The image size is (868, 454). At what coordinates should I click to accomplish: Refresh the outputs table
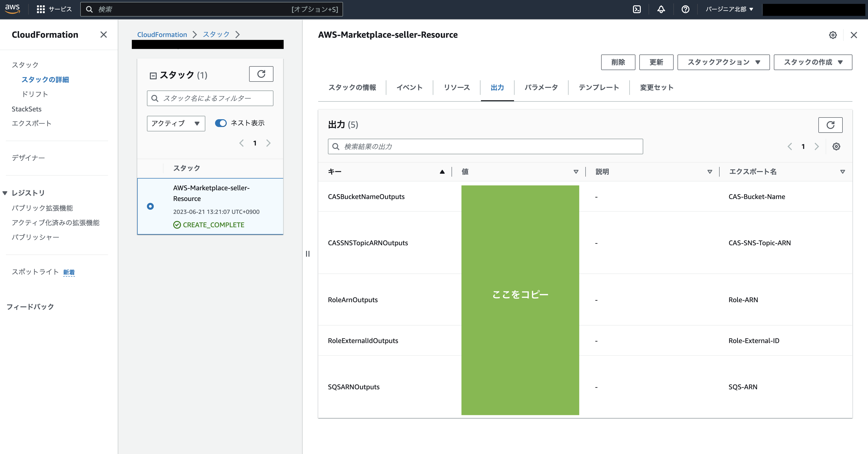(x=830, y=125)
